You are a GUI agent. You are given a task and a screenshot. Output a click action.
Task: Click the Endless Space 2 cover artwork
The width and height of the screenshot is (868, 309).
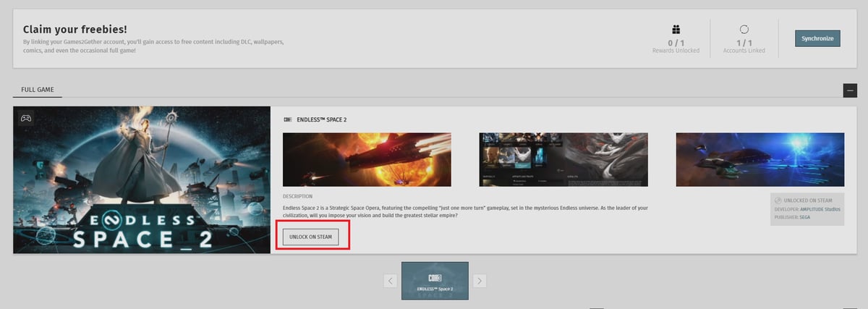coord(142,180)
